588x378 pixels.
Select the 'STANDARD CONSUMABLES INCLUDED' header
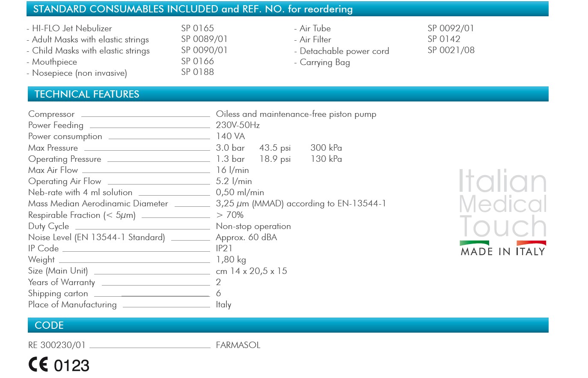(x=287, y=9)
